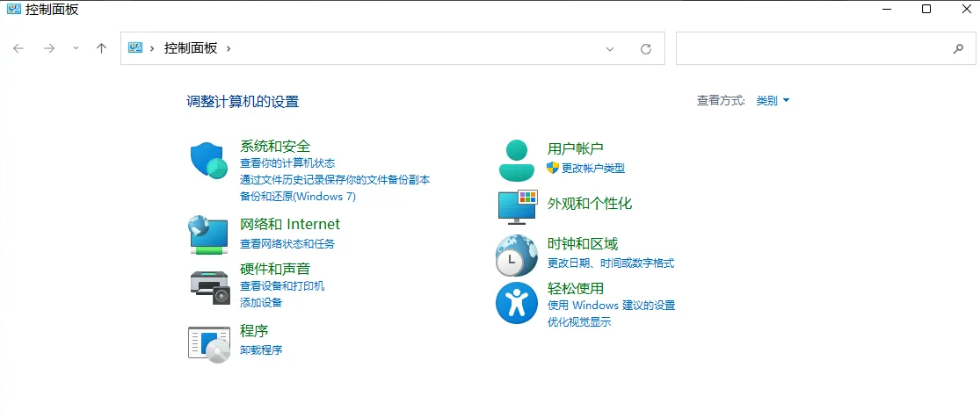Open 查看网络状态和任务 link
This screenshot has width=980, height=418.
(x=287, y=243)
